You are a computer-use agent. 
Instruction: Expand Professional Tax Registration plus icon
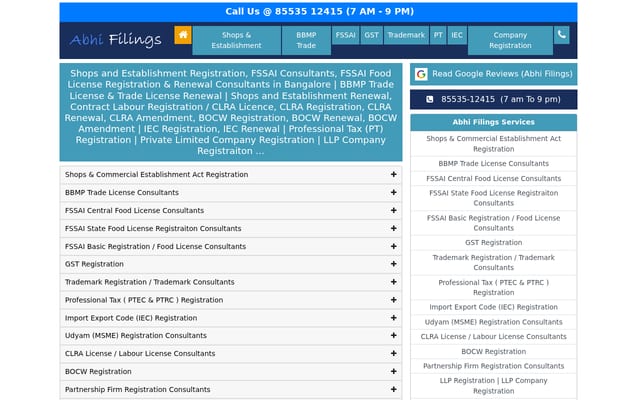tap(393, 300)
